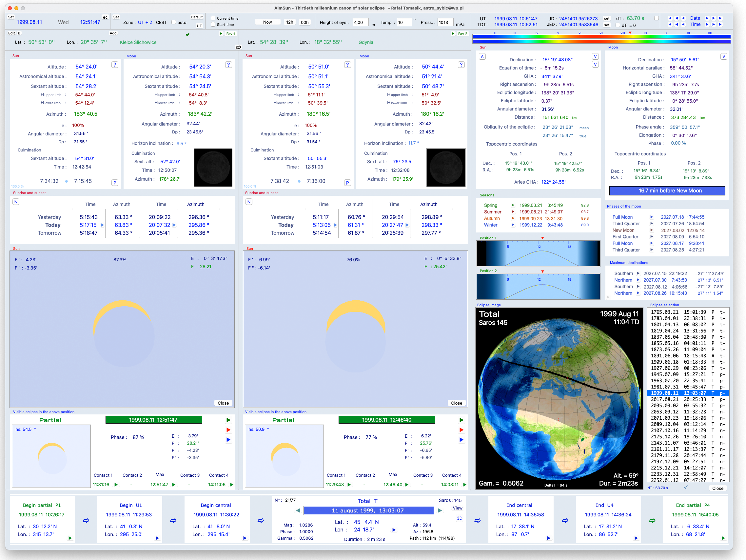This screenshot has height=560, width=746.
Task: Click the V button beside Moon Declination
Action: click(723, 56)
